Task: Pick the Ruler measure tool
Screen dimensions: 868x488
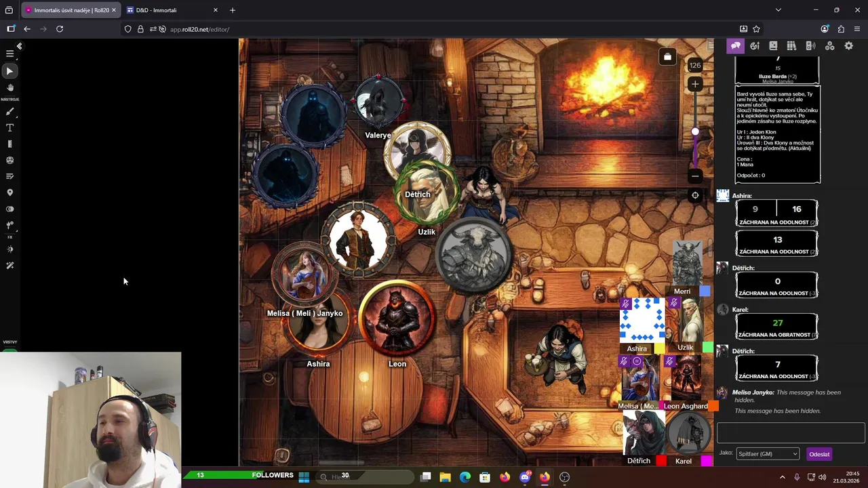Action: [9, 144]
